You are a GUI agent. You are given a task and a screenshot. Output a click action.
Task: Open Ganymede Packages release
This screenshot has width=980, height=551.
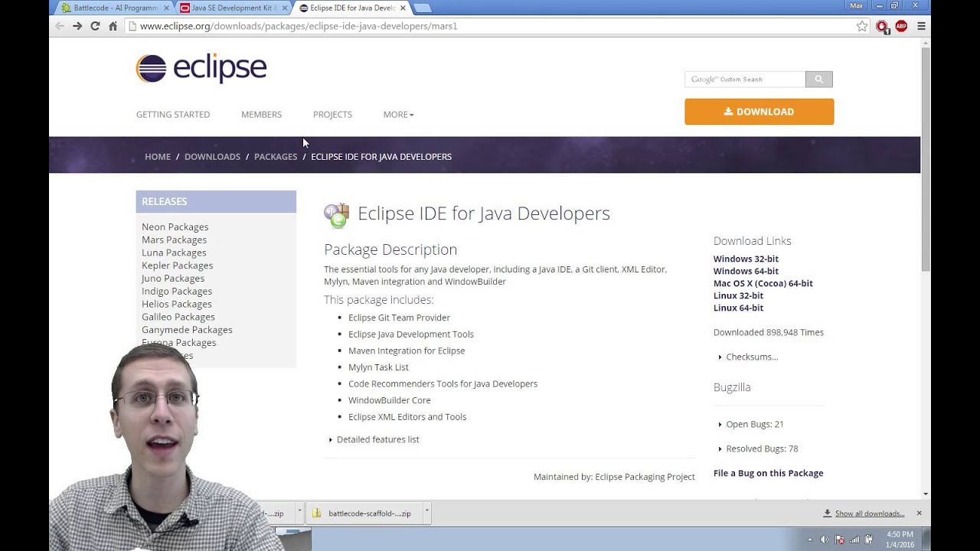click(x=187, y=330)
